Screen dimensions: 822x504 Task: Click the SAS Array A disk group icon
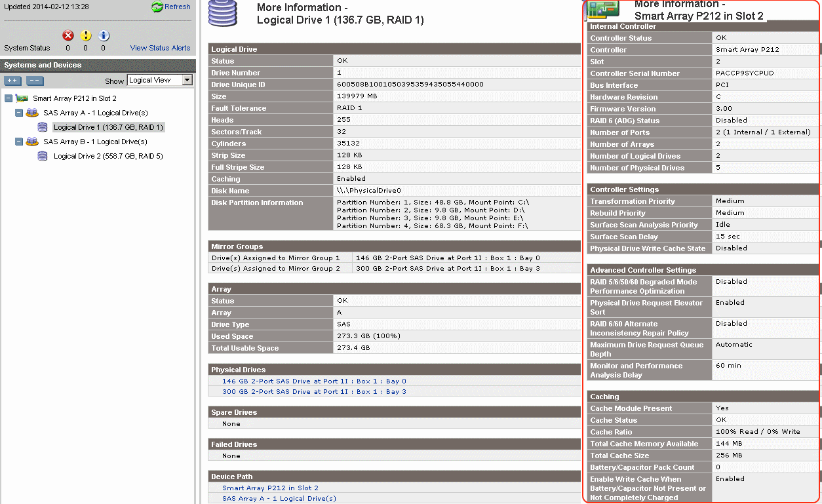32,113
